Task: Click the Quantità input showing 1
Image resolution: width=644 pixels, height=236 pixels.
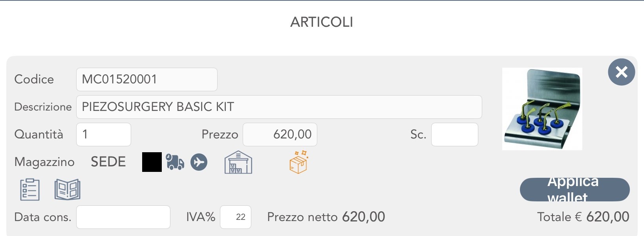Action: (103, 135)
